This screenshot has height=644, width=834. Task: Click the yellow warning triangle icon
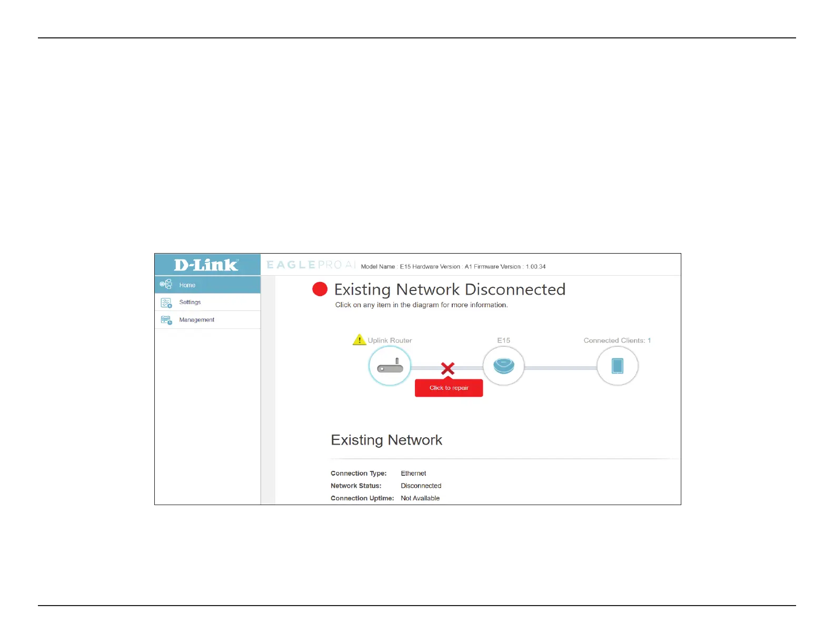click(359, 339)
